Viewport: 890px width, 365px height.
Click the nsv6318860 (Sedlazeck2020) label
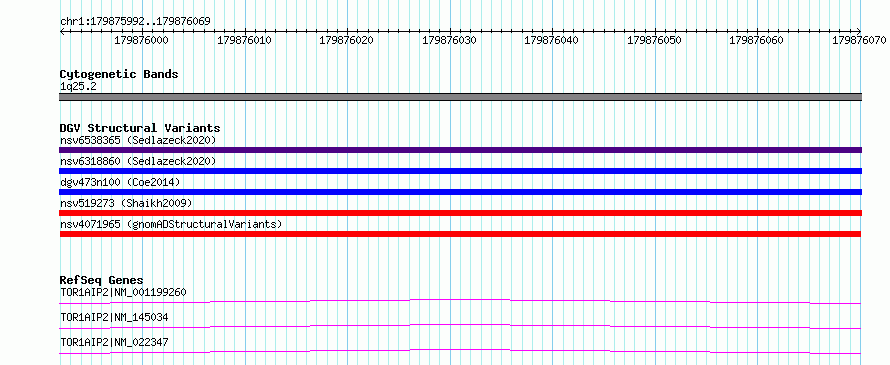(x=138, y=161)
